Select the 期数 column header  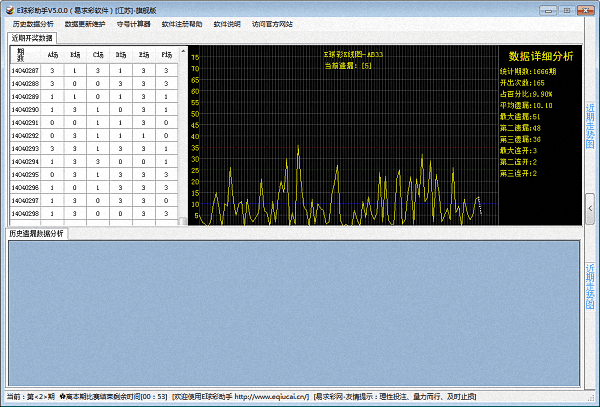pos(25,55)
